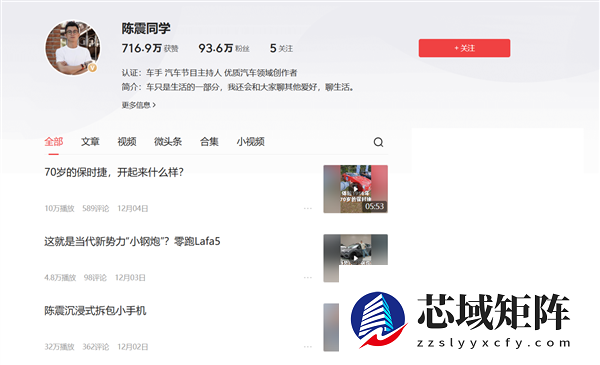Open more options for the 零跑Lafa5 post
Screen dimensions: 600x365
[x=308, y=277]
